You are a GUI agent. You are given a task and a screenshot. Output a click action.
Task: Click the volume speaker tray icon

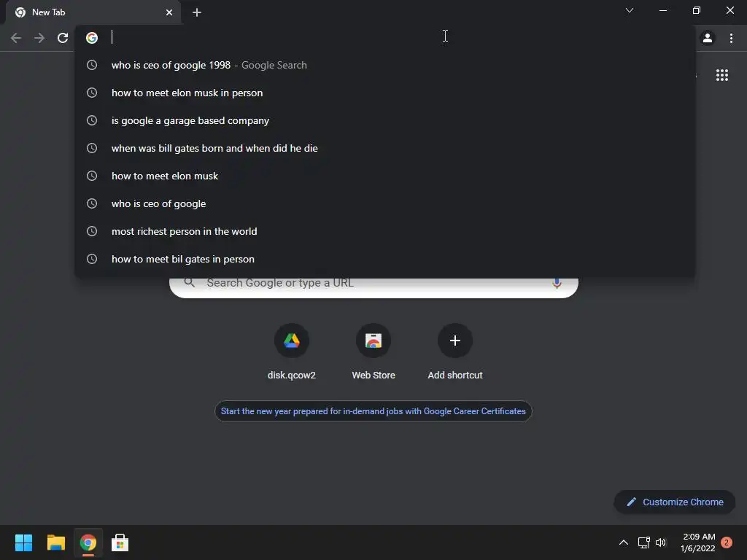click(x=661, y=542)
